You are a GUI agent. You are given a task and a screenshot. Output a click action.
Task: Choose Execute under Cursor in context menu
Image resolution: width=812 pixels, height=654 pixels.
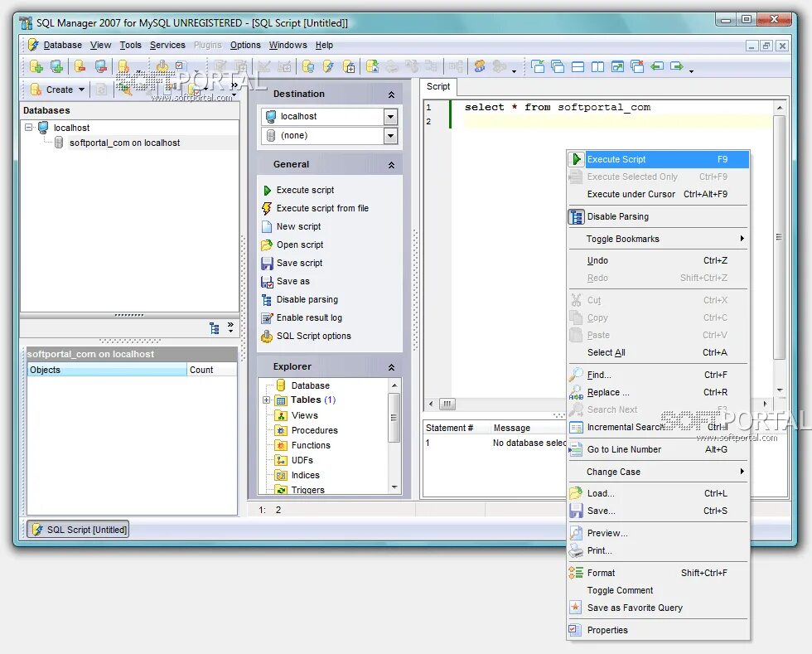pyautogui.click(x=658, y=194)
